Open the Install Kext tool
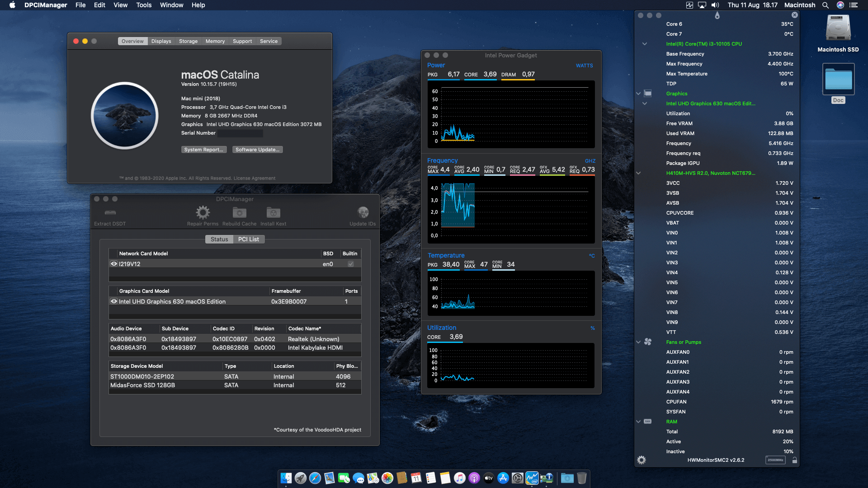This screenshot has height=488, width=868. tap(273, 212)
